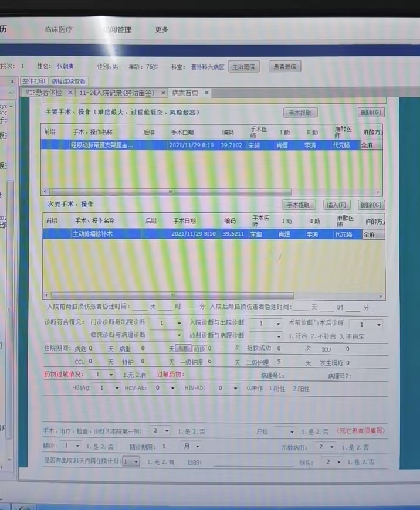Click 删除(G) for 主要手术、操作

(371, 113)
